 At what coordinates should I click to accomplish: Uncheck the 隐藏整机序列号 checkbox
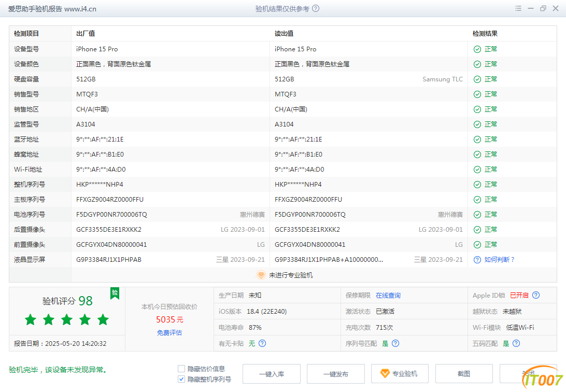pos(181,380)
